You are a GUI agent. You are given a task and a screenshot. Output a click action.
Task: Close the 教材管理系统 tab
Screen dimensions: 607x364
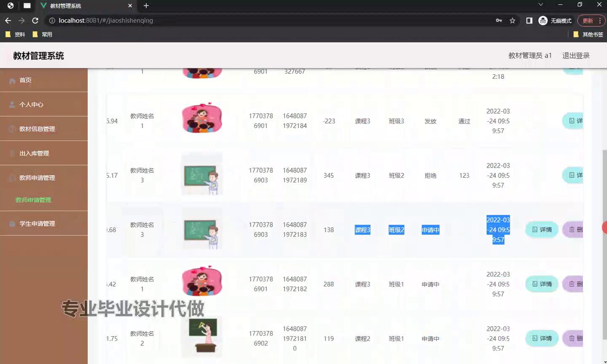[x=130, y=5]
